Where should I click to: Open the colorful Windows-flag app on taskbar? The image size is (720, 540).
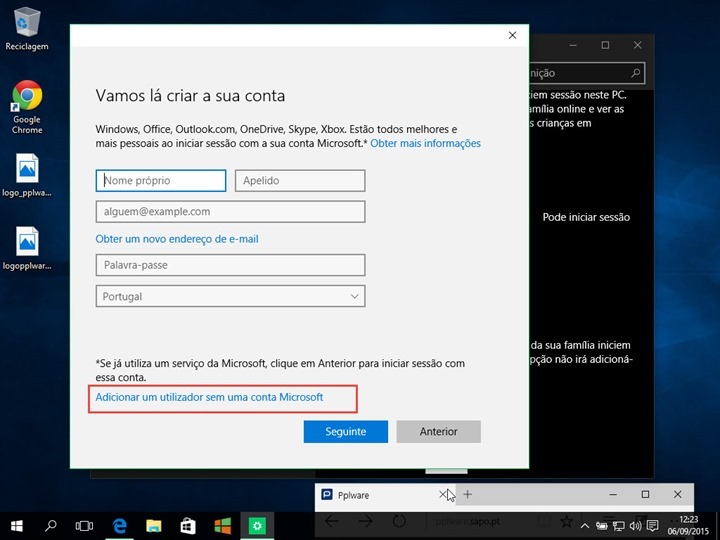[x=223, y=526]
